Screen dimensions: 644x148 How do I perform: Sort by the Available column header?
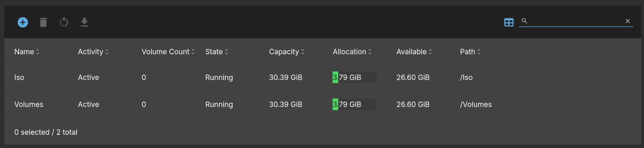[x=414, y=52]
